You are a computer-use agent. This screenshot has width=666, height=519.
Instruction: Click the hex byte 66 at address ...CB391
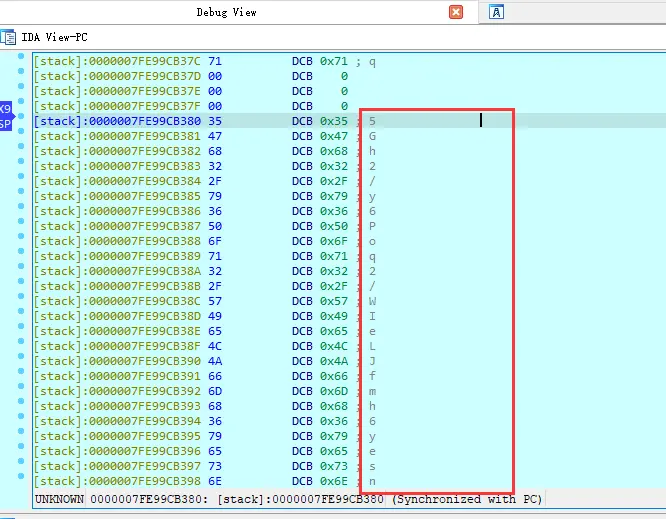pyautogui.click(x=215, y=376)
